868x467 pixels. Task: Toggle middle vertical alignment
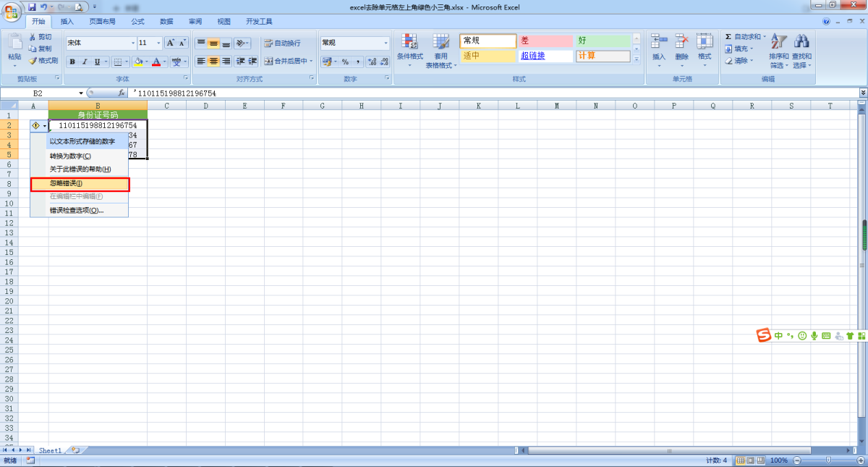tap(213, 43)
